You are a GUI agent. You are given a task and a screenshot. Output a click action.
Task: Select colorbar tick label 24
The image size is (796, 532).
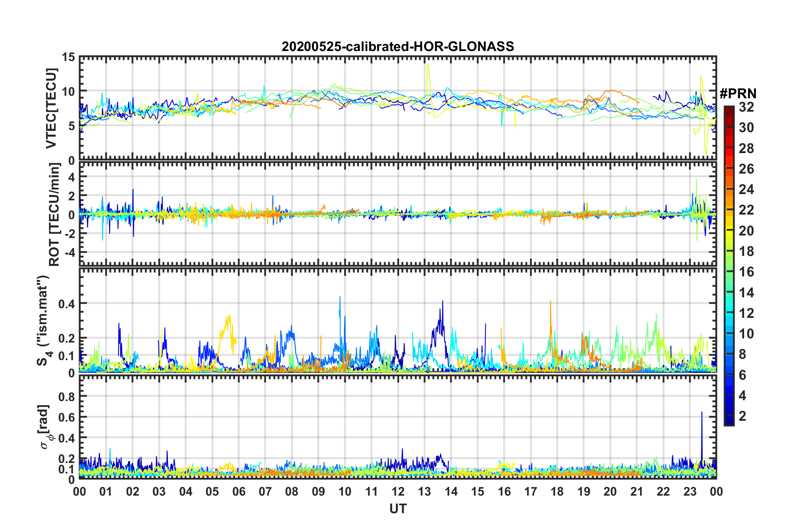click(x=746, y=189)
